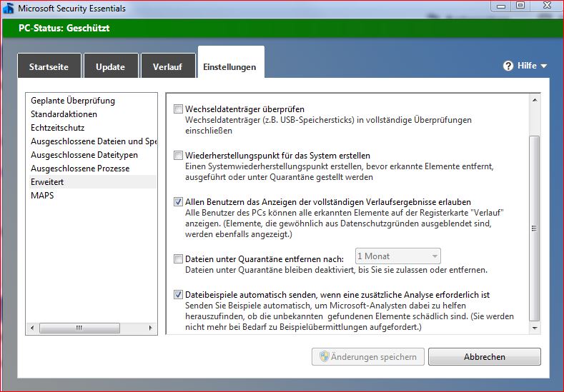Image resolution: width=564 pixels, height=392 pixels.
Task: Select the Erweitert settings entry
Action: pos(91,182)
